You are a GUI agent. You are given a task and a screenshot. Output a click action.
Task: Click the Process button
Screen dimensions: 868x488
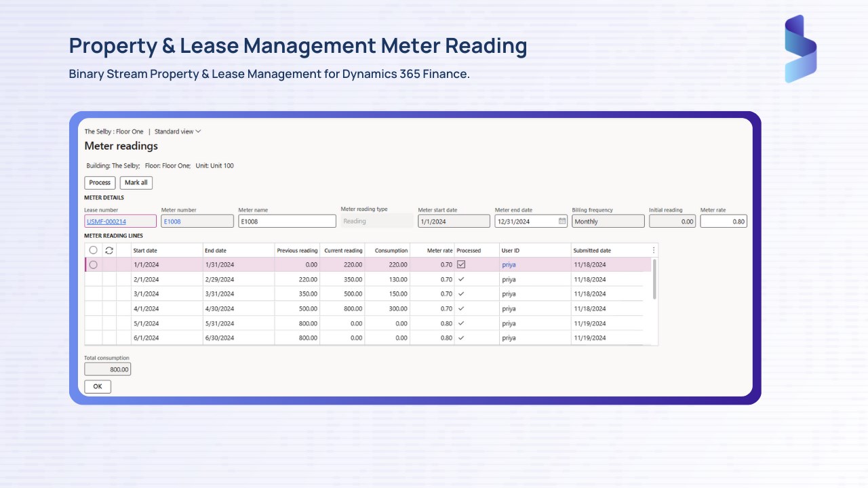click(x=100, y=182)
